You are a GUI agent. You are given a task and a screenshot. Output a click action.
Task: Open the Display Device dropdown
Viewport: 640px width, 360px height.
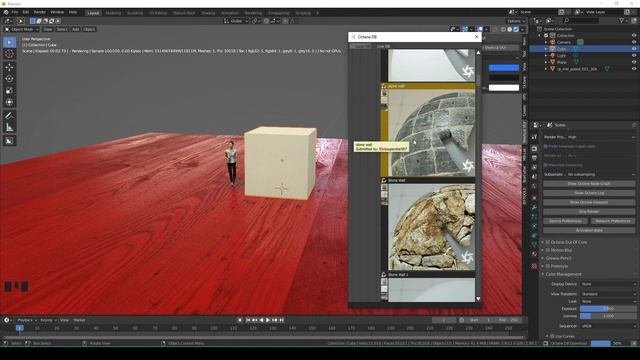608,284
